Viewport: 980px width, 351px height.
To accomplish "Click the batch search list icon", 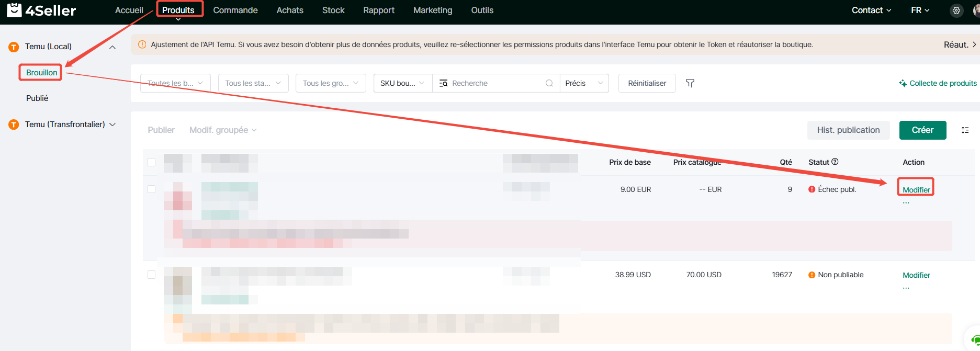I will pos(443,83).
